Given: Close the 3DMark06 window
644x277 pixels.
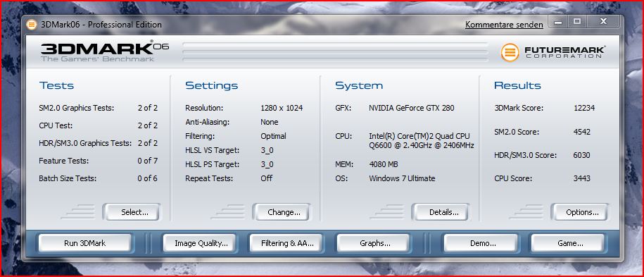Looking at the screenshot, I should pyautogui.click(x=603, y=23).
